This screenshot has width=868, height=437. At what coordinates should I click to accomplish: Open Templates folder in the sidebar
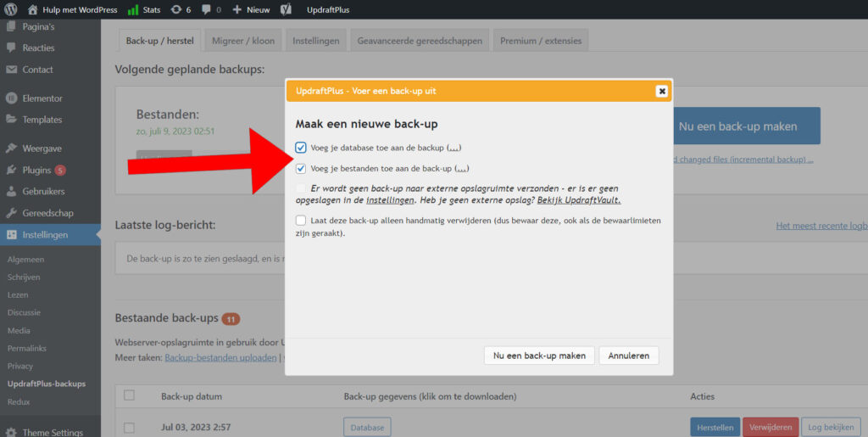11,120
